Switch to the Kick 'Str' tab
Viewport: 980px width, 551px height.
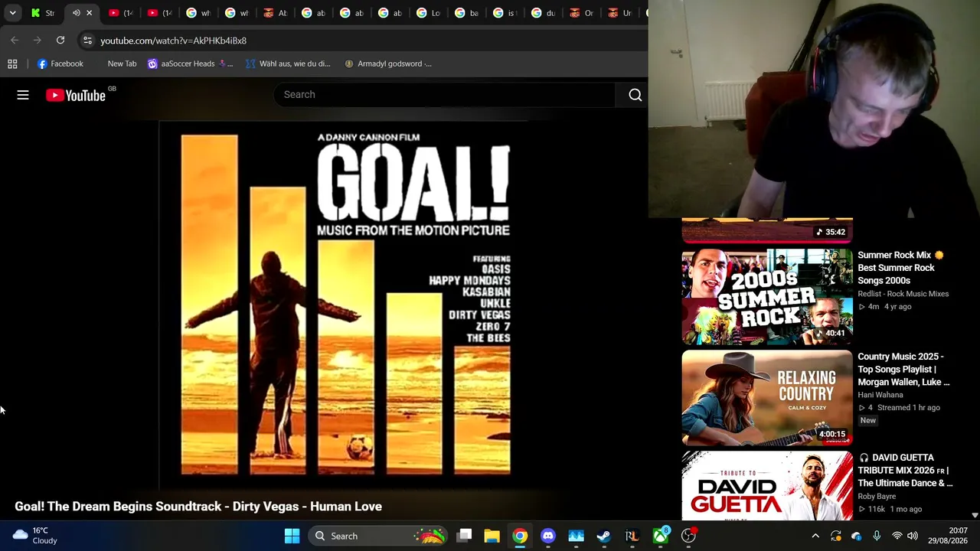[44, 13]
